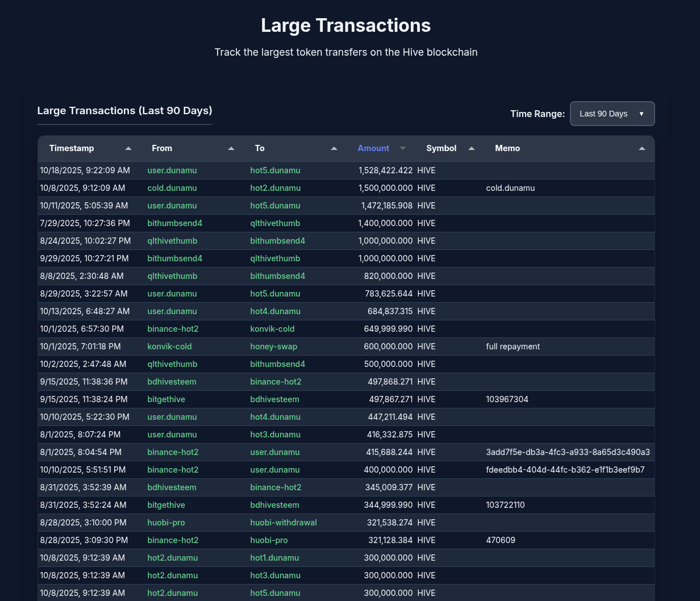Image resolution: width=700 pixels, height=601 pixels.
Task: Click the Timestamp column header label
Action: [x=72, y=148]
